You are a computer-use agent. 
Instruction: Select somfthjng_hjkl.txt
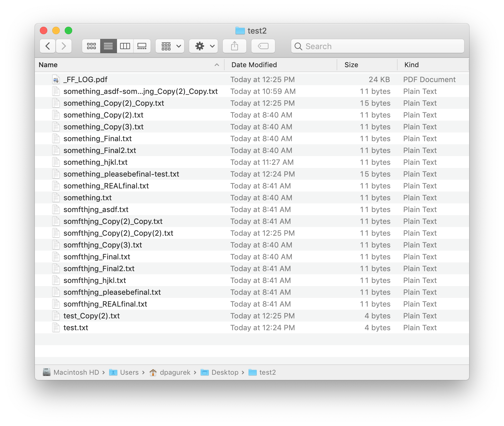click(95, 280)
